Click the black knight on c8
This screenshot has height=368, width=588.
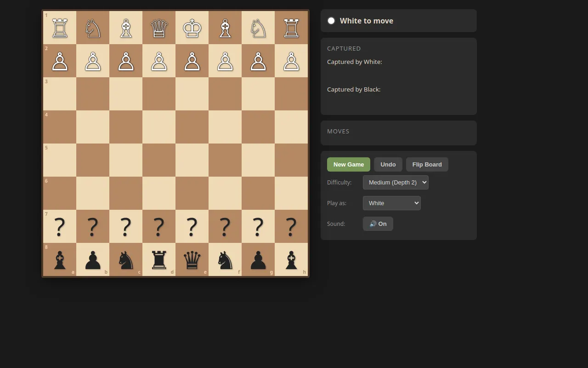tap(126, 259)
